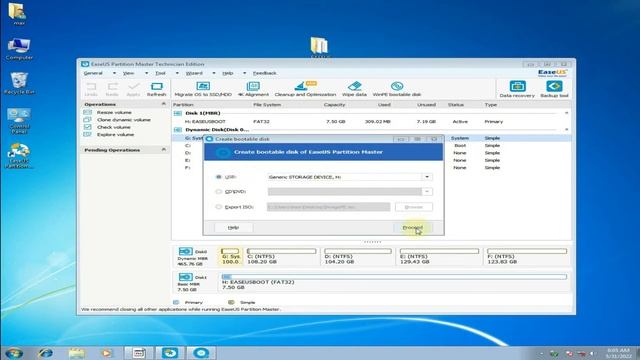This screenshot has height=360, width=640.
Task: Open Control Panel desktop icon
Action: click(x=19, y=121)
